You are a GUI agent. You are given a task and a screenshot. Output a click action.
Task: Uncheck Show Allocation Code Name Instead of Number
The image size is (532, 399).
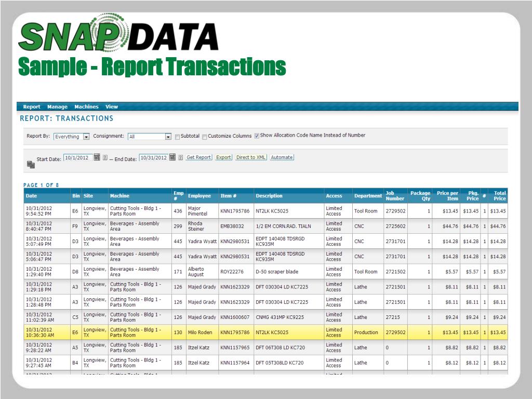(x=257, y=136)
